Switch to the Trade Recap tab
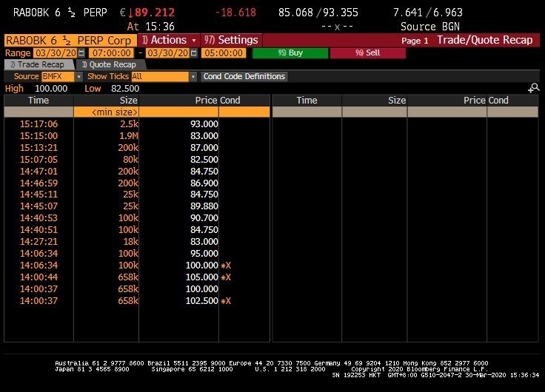Image resolution: width=545 pixels, height=392 pixels. coord(38,64)
